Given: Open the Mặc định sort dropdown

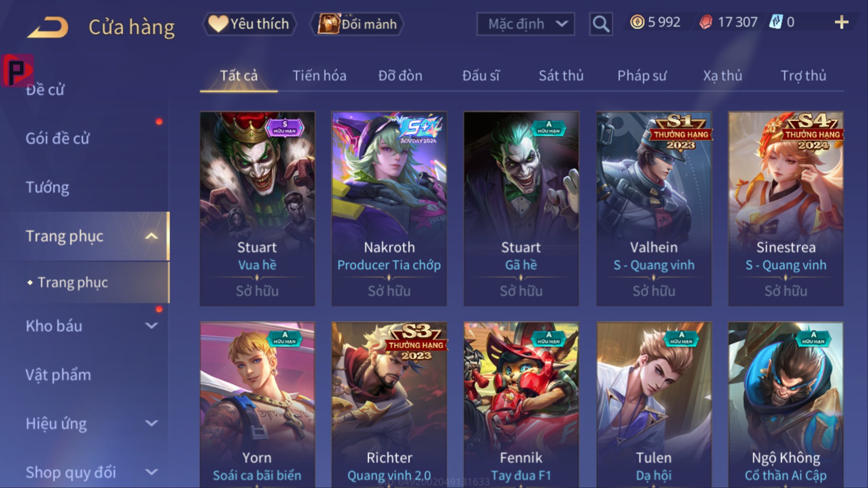Looking at the screenshot, I should [525, 24].
